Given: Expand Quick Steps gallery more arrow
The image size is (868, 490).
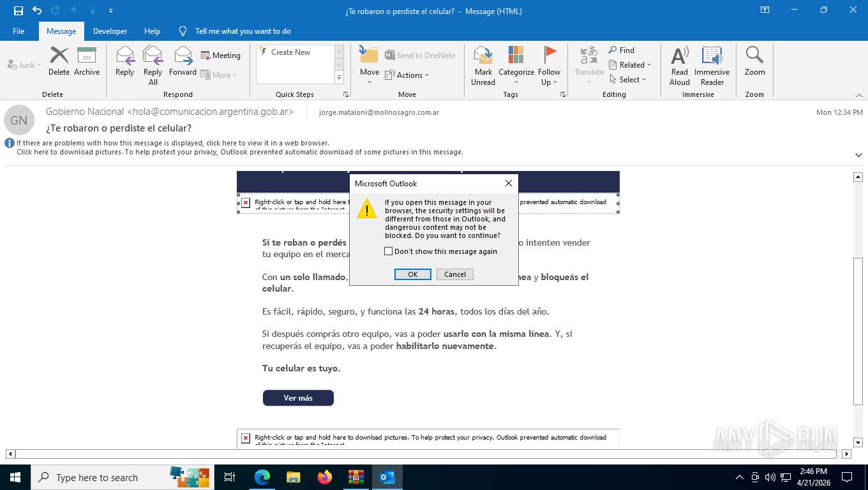Looking at the screenshot, I should point(339,78).
